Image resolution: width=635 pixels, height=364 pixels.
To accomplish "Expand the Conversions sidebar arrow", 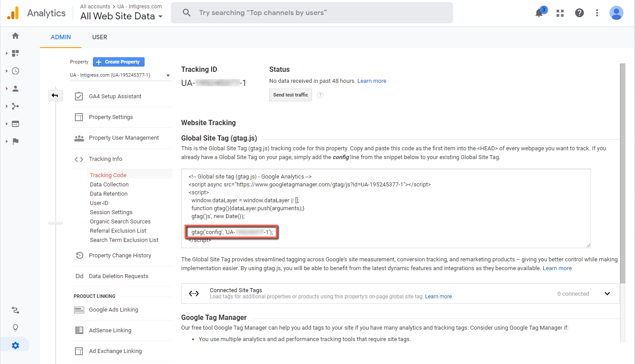I will [x=7, y=141].
